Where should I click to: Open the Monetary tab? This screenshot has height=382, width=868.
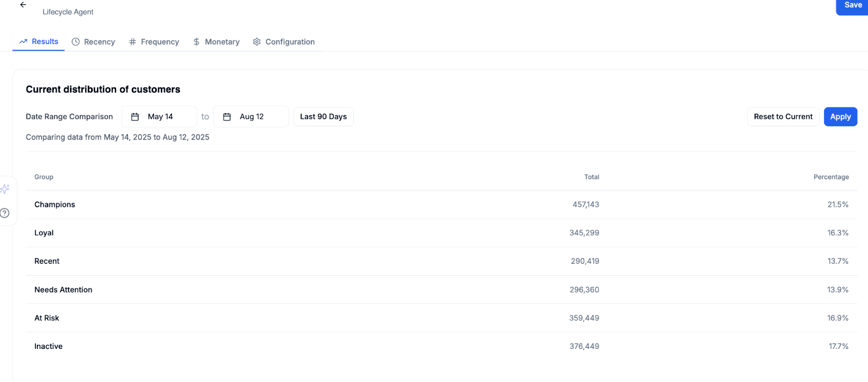216,42
